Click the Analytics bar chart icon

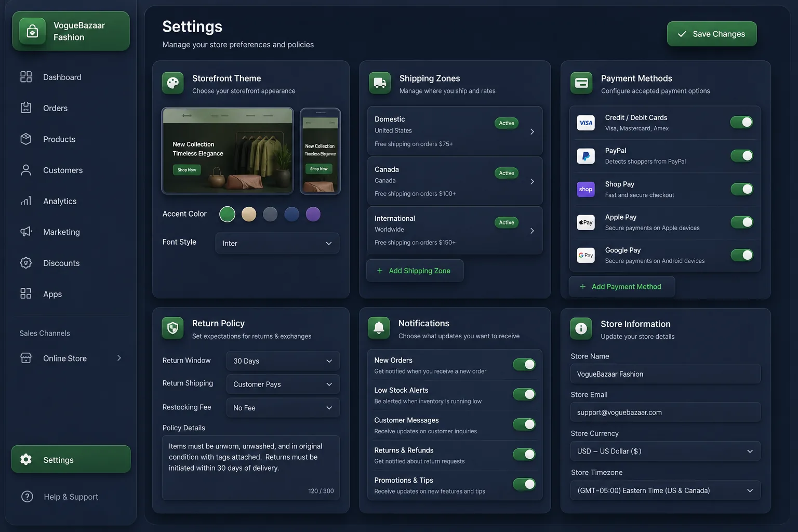click(x=26, y=201)
